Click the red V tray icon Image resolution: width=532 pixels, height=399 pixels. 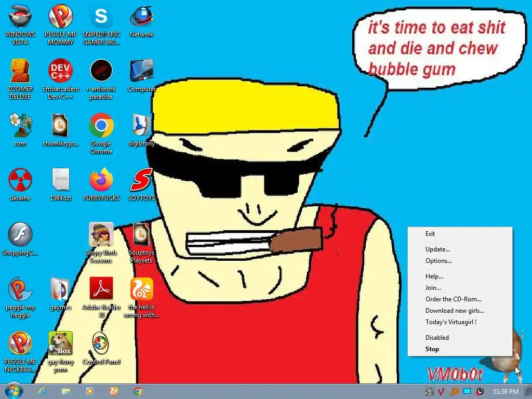[441, 392]
